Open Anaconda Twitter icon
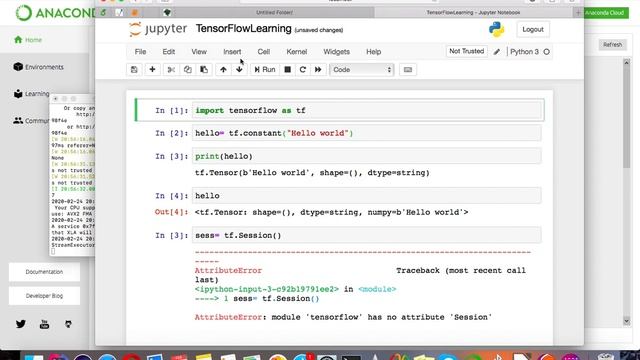The width and height of the screenshot is (640, 360). (x=20, y=324)
